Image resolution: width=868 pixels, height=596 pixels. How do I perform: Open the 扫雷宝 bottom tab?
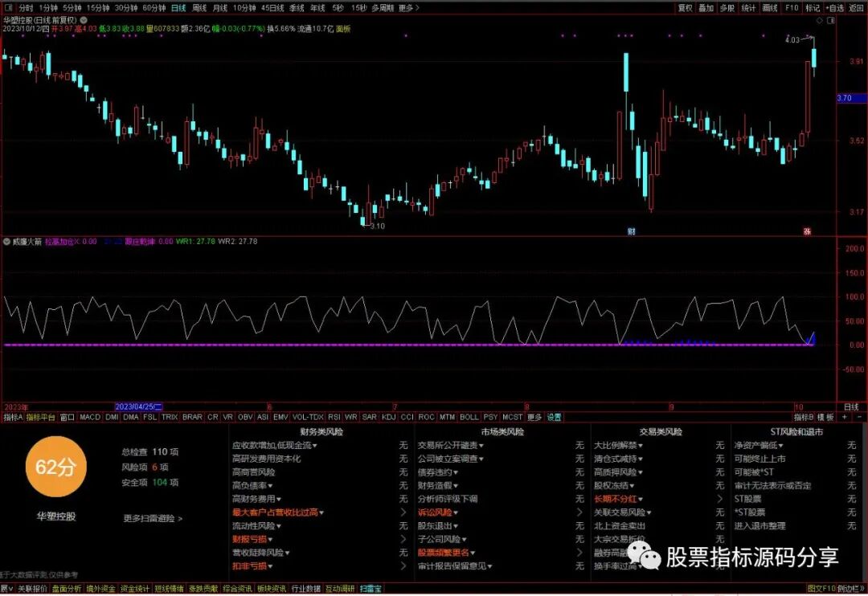[371, 589]
